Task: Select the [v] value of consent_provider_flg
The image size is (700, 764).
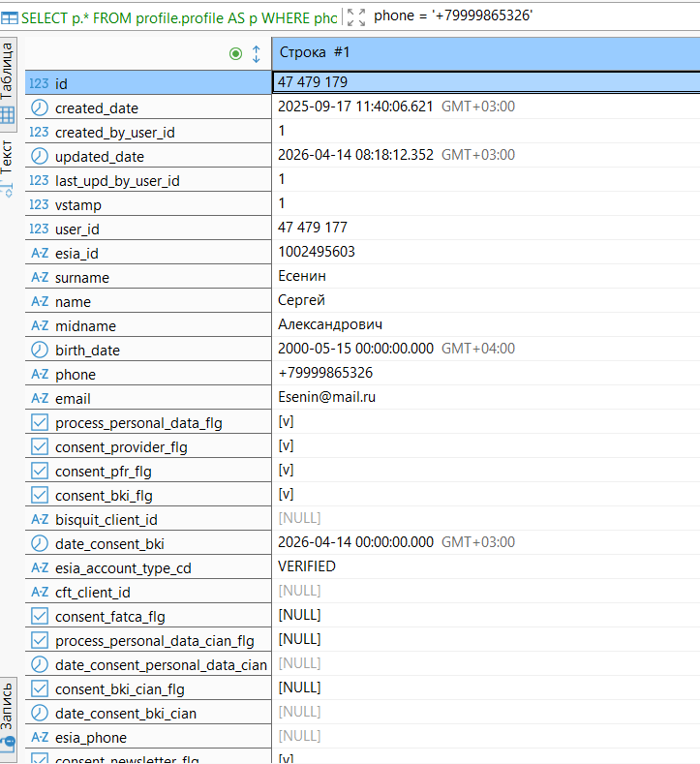Action: (286, 445)
